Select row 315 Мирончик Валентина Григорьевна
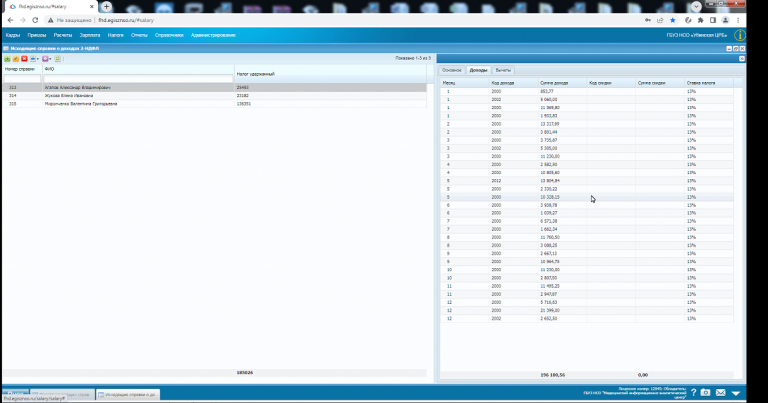 pyautogui.click(x=214, y=104)
